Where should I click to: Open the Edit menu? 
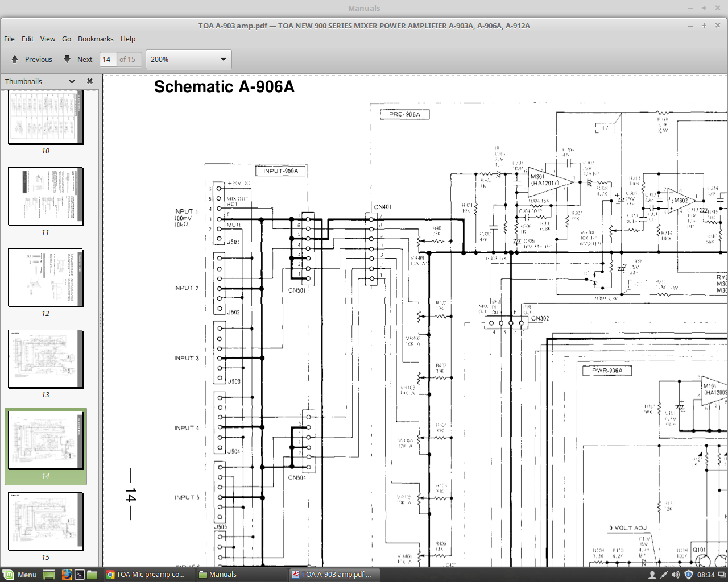click(27, 39)
